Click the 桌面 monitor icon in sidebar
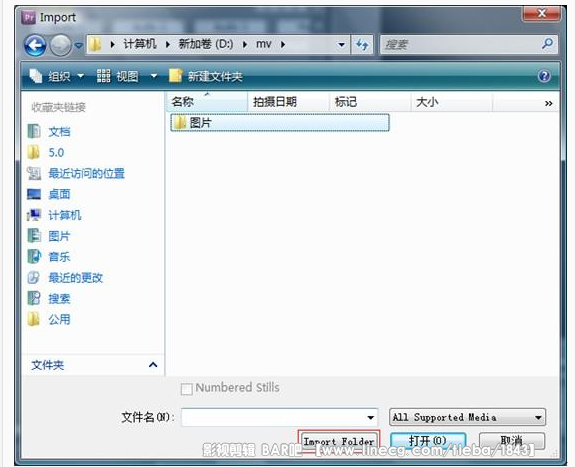 34,194
